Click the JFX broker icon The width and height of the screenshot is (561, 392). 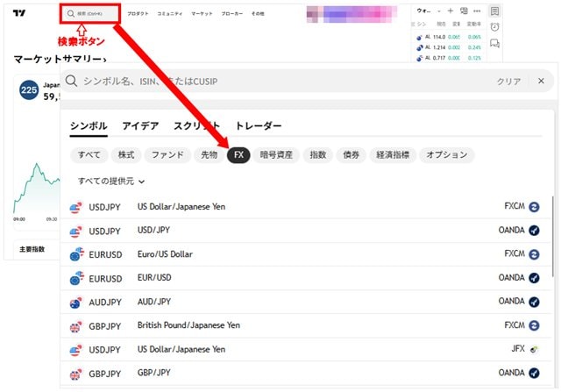tap(534, 349)
